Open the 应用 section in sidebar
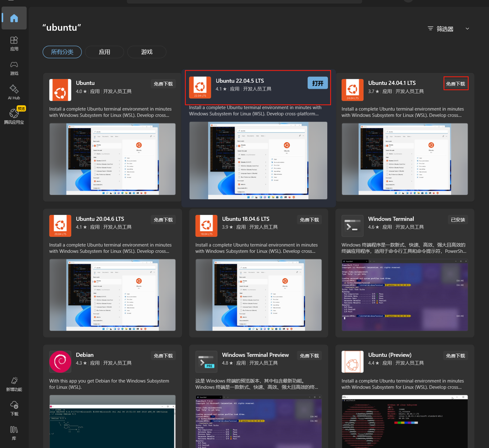This screenshot has height=448, width=489. pos(14,44)
